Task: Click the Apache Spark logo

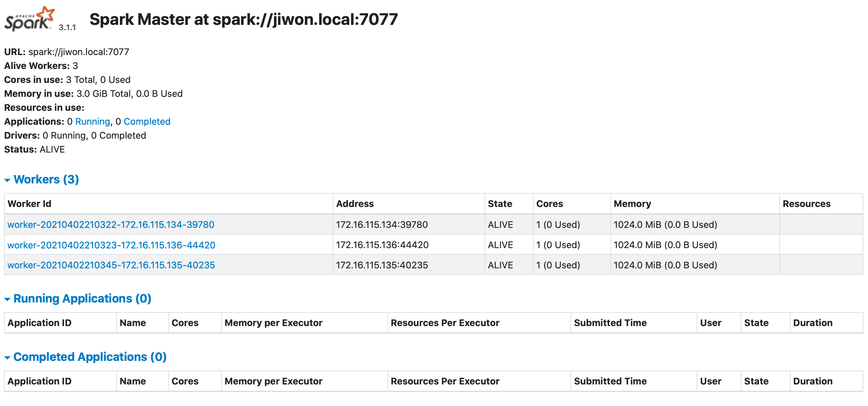Action: pyautogui.click(x=29, y=20)
